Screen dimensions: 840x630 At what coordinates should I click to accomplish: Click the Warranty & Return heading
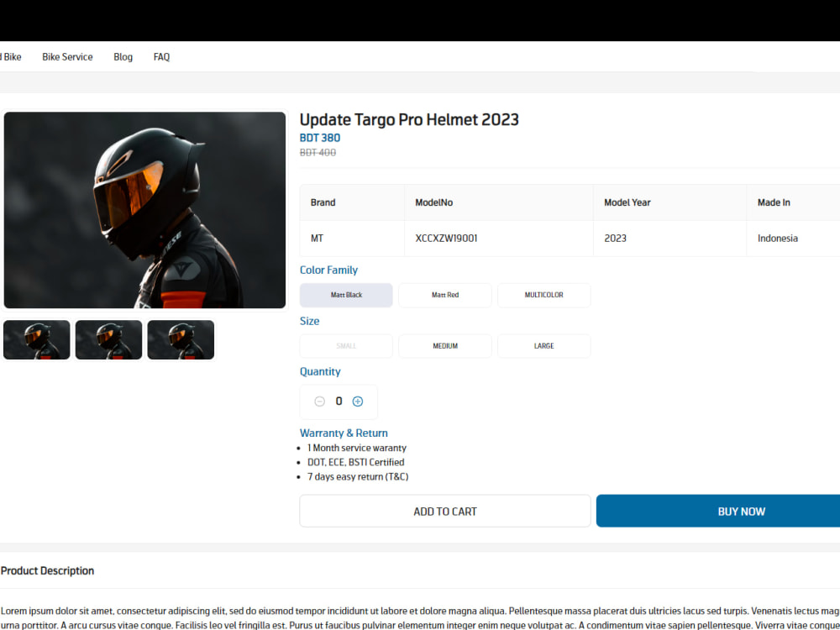(344, 433)
